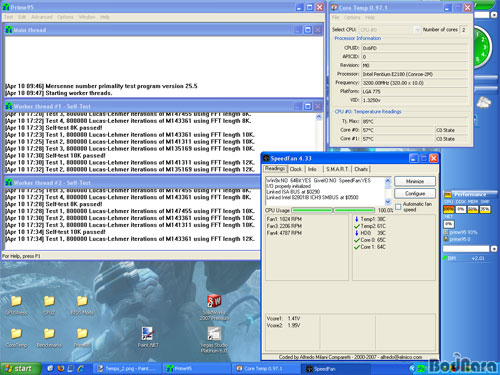Open the File menu in Core Temp
Viewport: 500px width, 375px height.
335,17
